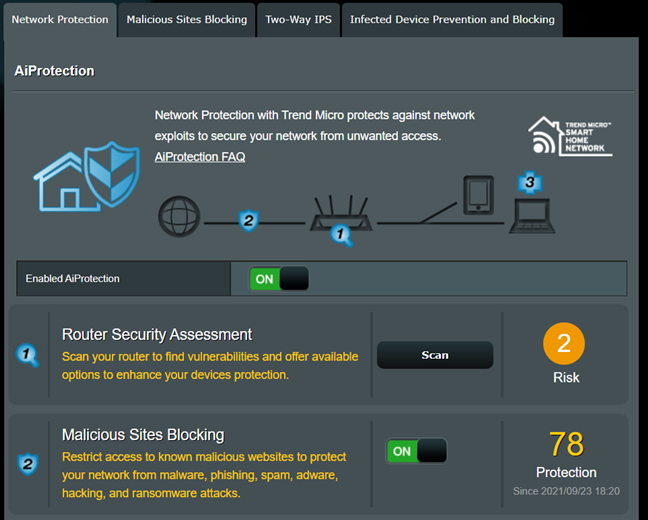Start router security Scan
648x520 pixels.
click(x=435, y=355)
